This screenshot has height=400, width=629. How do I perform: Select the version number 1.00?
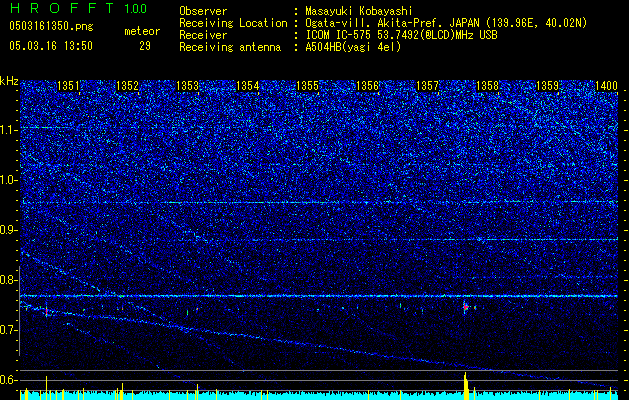(136, 8)
